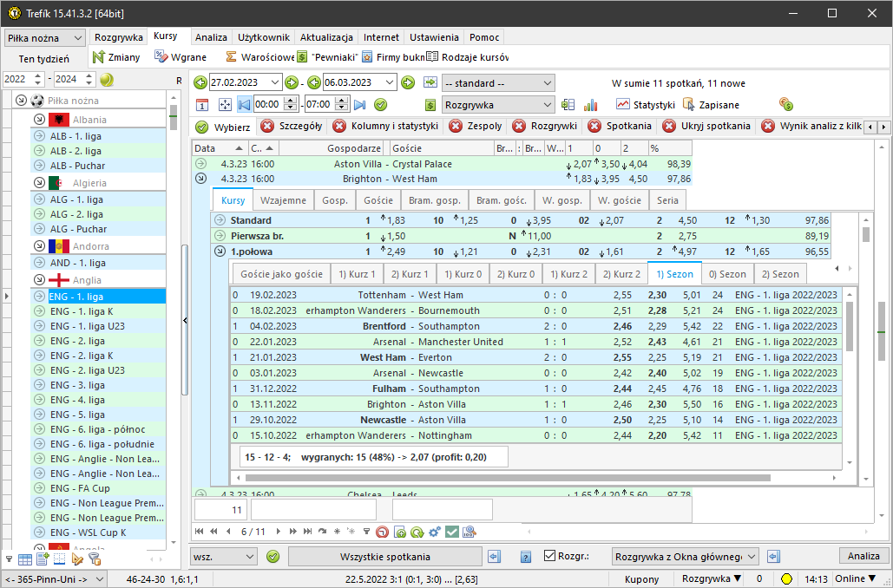Toggle the Szczegóły panel red cross

pos(267,126)
